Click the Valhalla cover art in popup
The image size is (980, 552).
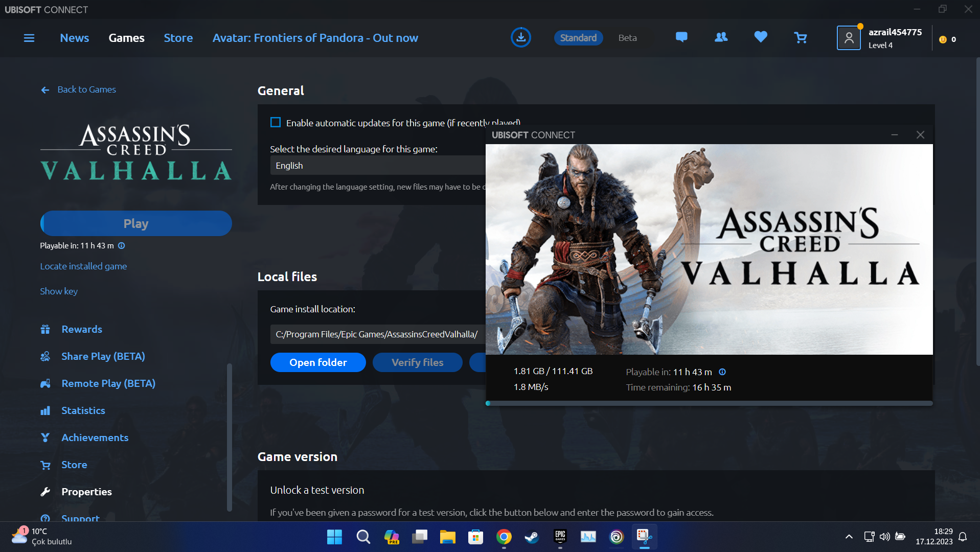709,249
